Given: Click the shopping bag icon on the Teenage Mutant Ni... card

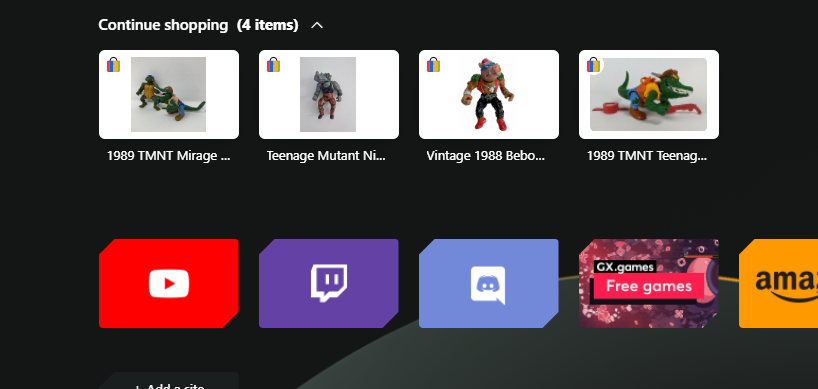Looking at the screenshot, I should click(x=273, y=65).
